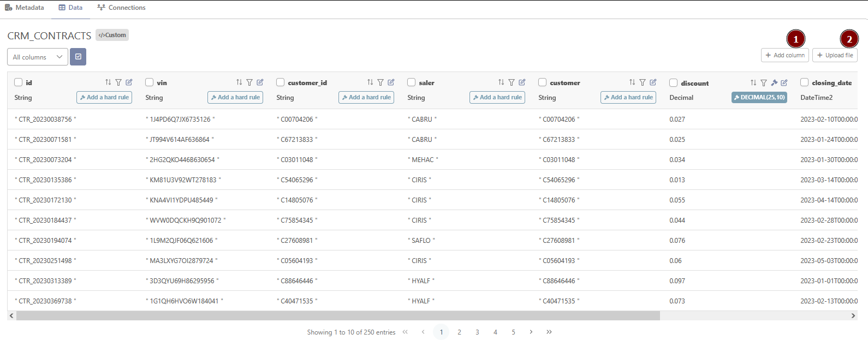
Task: Add a hard rule to saler
Action: tap(497, 97)
